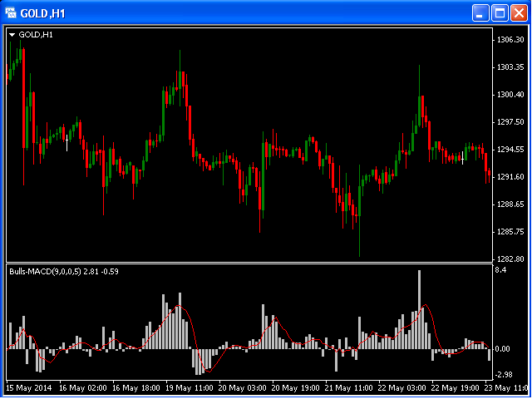Click the 8.4 indicator scale value
The image size is (532, 399).
(501, 270)
